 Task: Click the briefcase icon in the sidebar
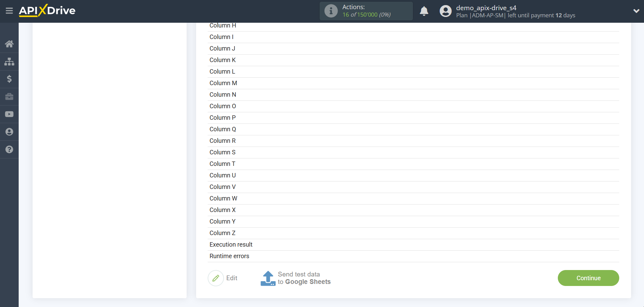[9, 97]
